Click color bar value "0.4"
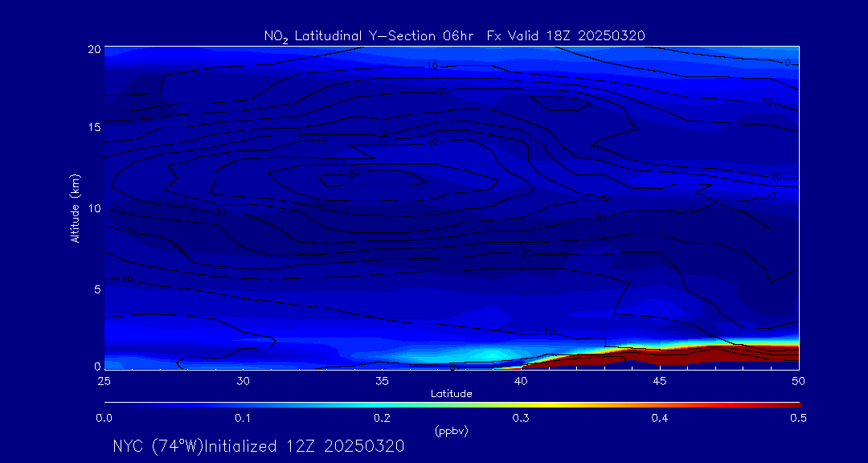The width and height of the screenshot is (868, 463). coord(660,419)
